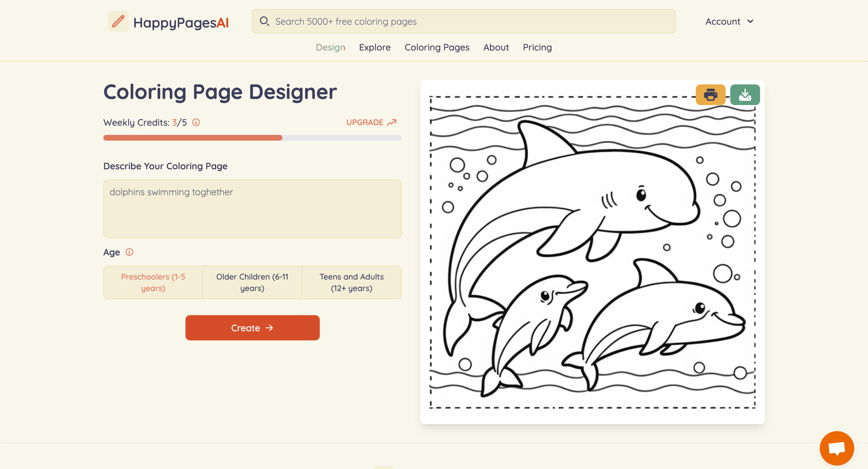Viewport: 868px width, 469px height.
Task: Click the UPGRADE trending arrow icon
Action: pos(392,122)
